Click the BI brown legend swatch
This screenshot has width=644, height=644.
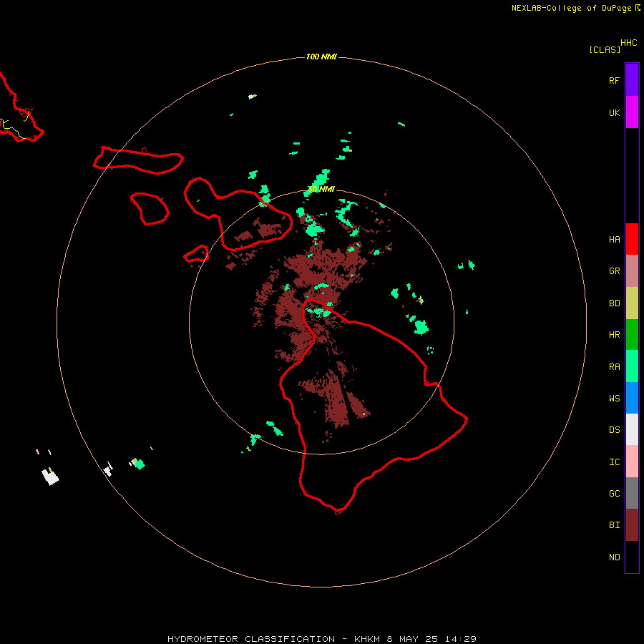(x=632, y=525)
